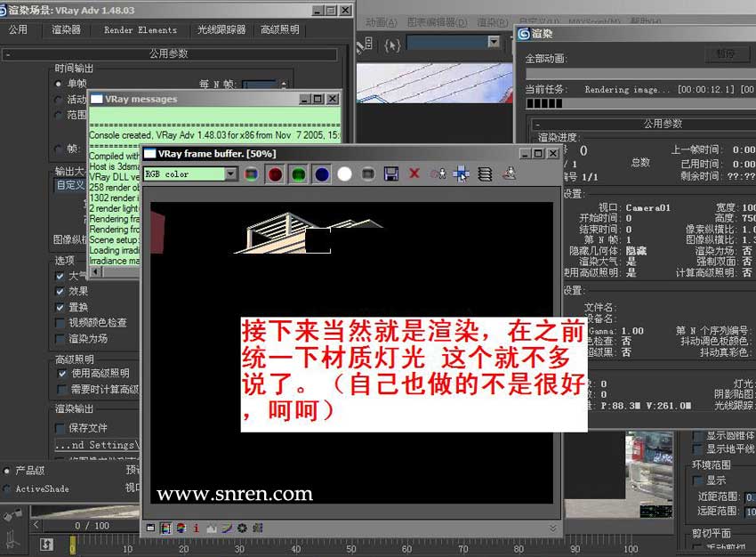Enable save file checkbox
The width and height of the screenshot is (756, 557).
60,428
